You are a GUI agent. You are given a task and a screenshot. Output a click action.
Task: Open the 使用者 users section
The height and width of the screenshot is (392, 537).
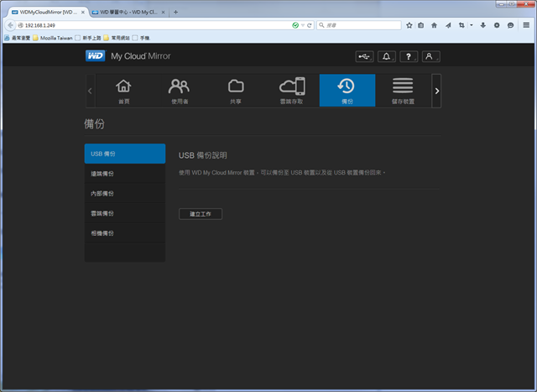pos(180,91)
